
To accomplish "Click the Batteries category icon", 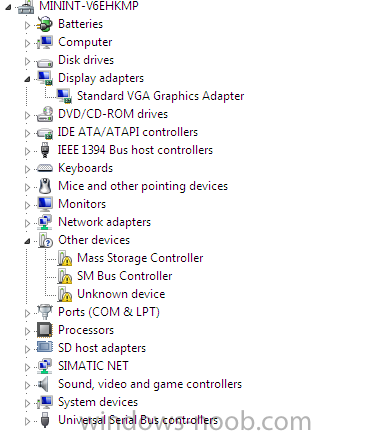I will coord(45,24).
